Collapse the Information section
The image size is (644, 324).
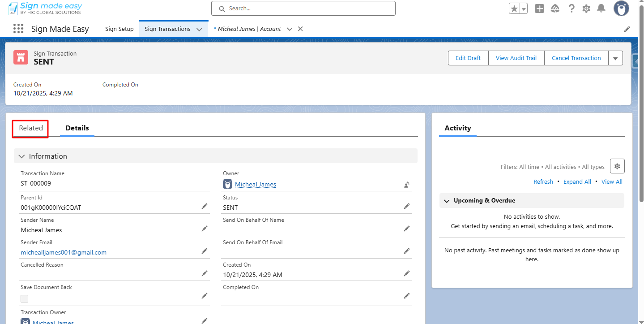[22, 156]
